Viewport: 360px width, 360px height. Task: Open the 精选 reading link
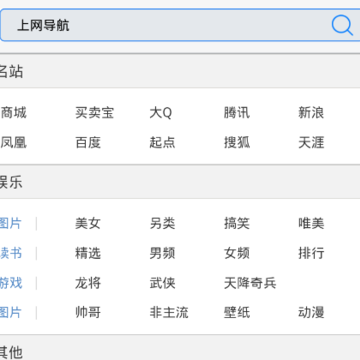pos(88,253)
